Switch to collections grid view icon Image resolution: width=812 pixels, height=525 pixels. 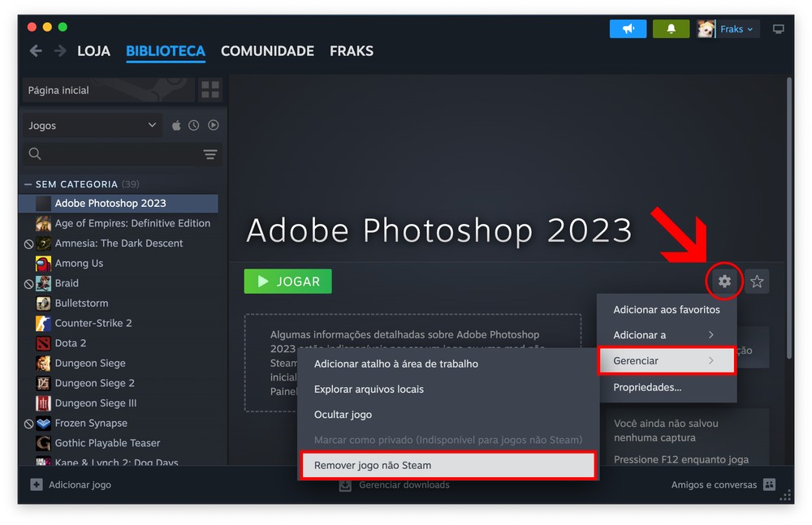(210, 90)
